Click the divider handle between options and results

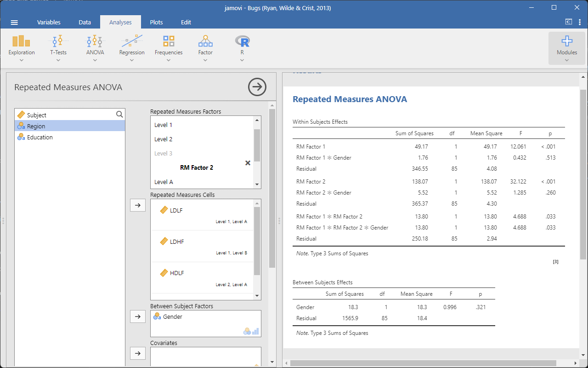point(279,221)
